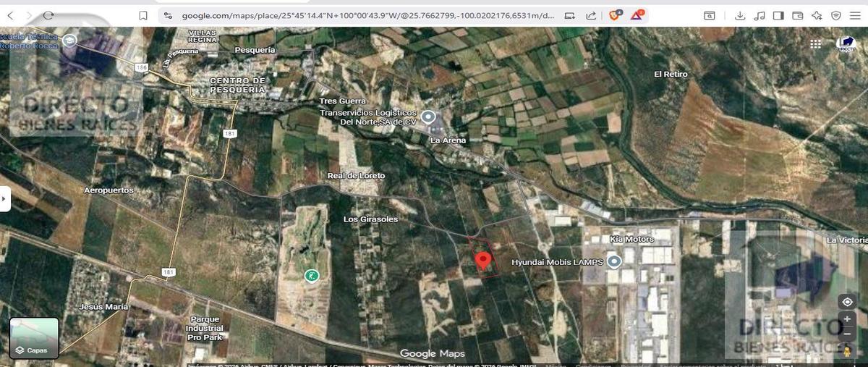This screenshot has width=868, height=367.
Task: Click the Hyundai Mobis LAMPS place marker
Action: click(614, 261)
